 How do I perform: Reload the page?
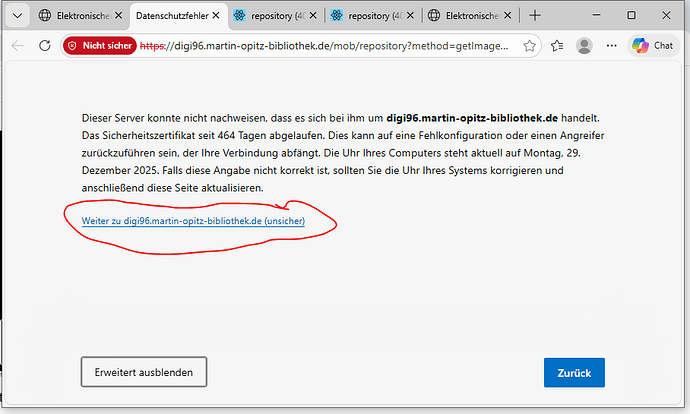pyautogui.click(x=44, y=46)
